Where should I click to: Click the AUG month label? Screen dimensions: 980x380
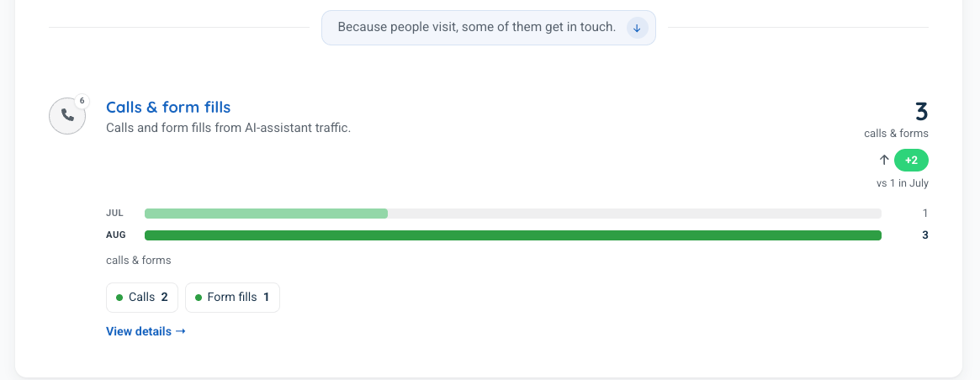coord(116,235)
